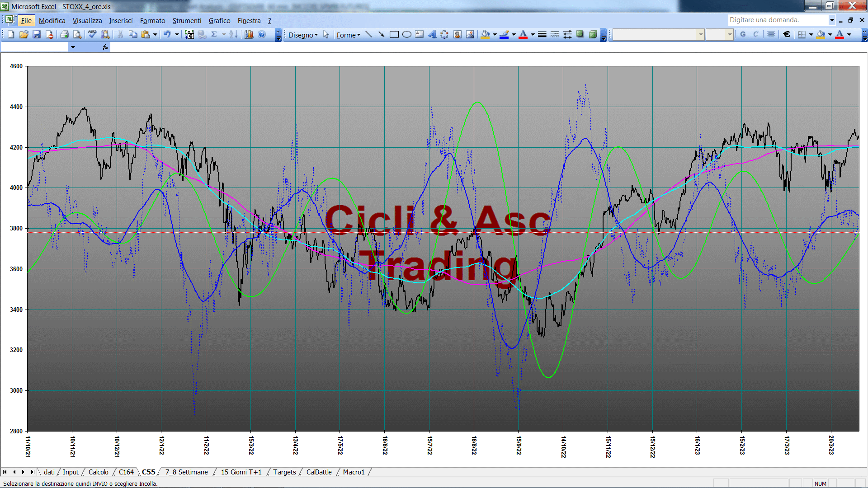868x488 pixels.
Task: Click the Digitare una domanda help field
Action: 778,20
